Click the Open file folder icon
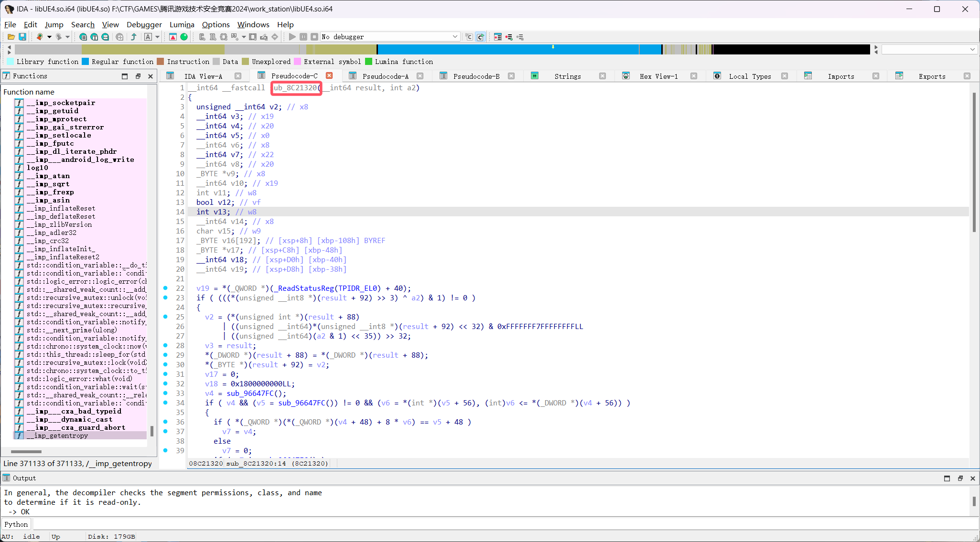Screen dimensions: 980x542 11,37
